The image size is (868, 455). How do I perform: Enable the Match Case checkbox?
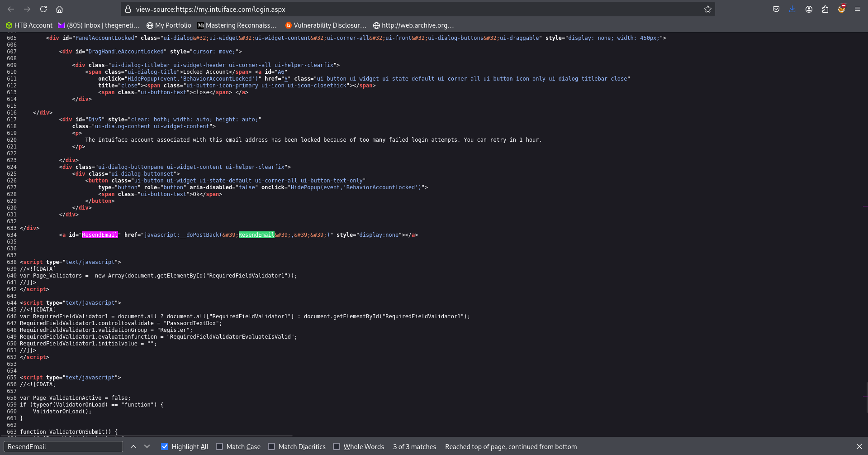[x=220, y=446]
